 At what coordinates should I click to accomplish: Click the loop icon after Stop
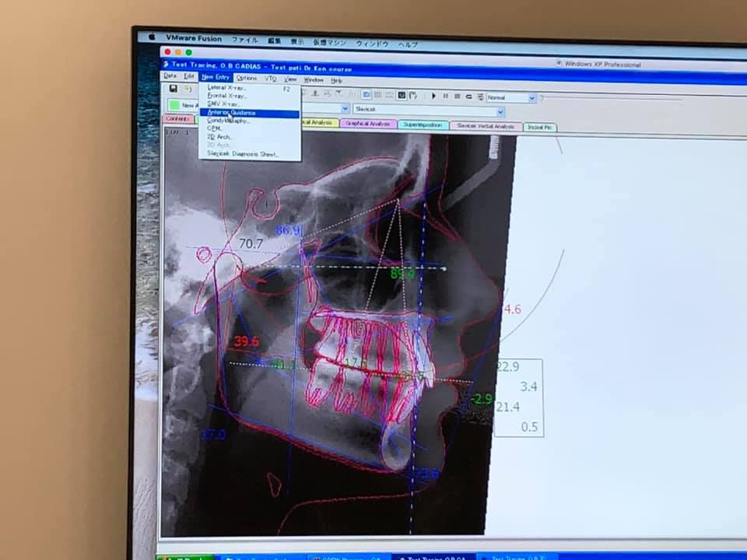click(468, 96)
